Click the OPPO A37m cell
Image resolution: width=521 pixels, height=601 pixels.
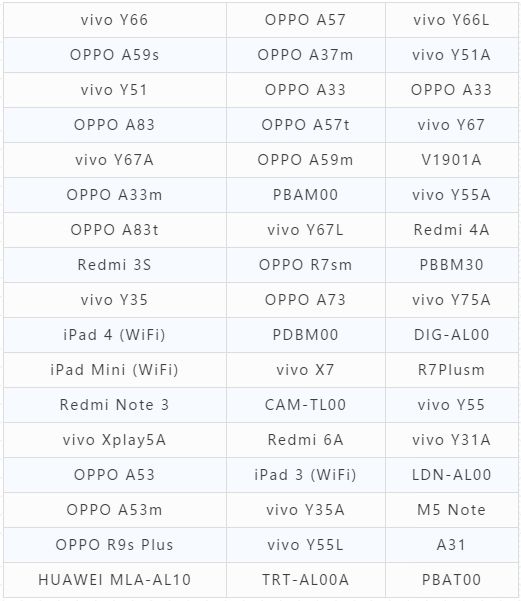[x=306, y=55]
